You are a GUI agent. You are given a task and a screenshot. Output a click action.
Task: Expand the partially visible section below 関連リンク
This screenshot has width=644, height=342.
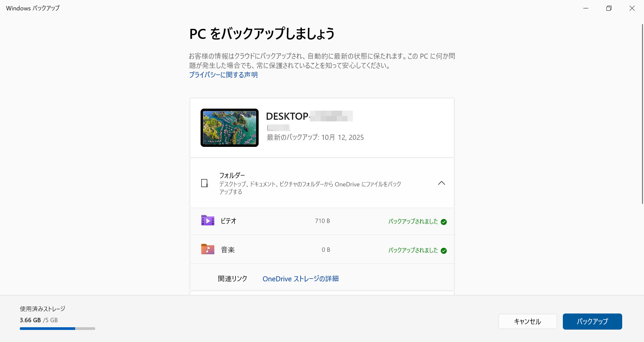(322, 293)
